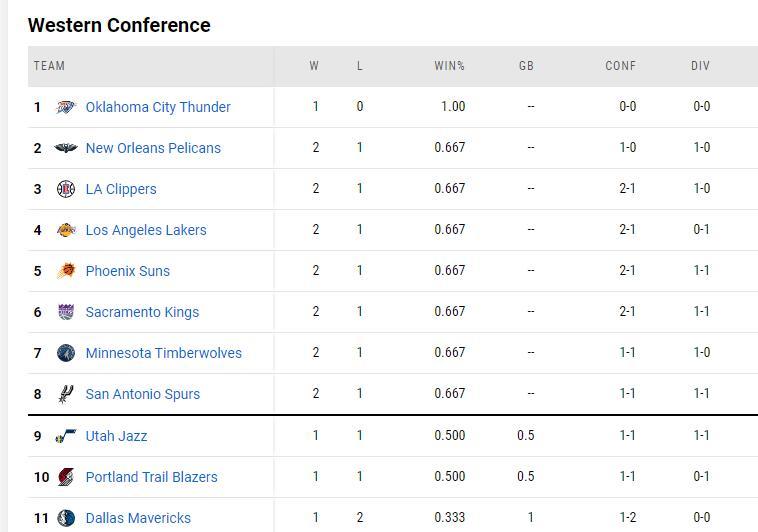Click the Sacramento Kings logo icon

(66, 312)
